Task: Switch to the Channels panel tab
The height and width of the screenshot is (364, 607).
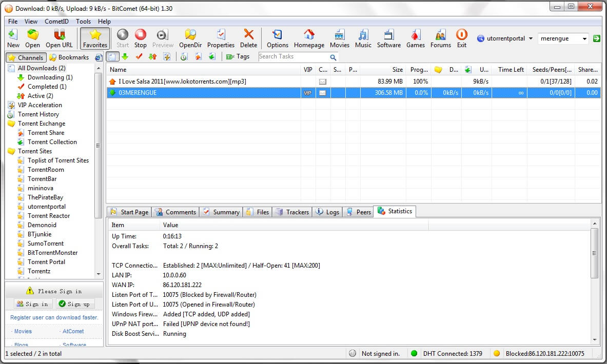Action: 26,57
